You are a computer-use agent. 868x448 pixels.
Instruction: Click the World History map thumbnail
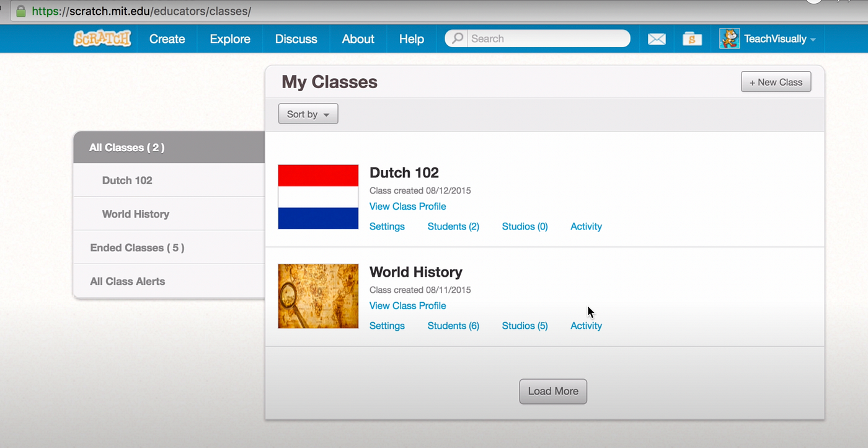click(318, 296)
